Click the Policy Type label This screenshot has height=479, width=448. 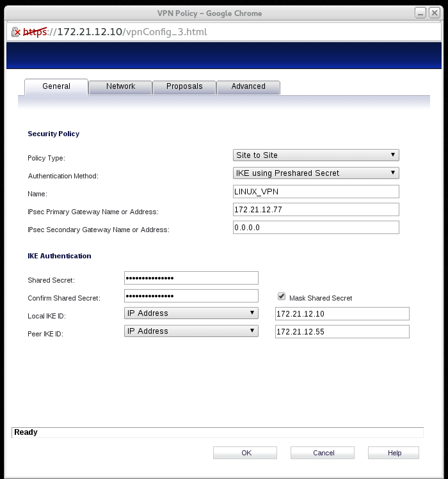[46, 158]
